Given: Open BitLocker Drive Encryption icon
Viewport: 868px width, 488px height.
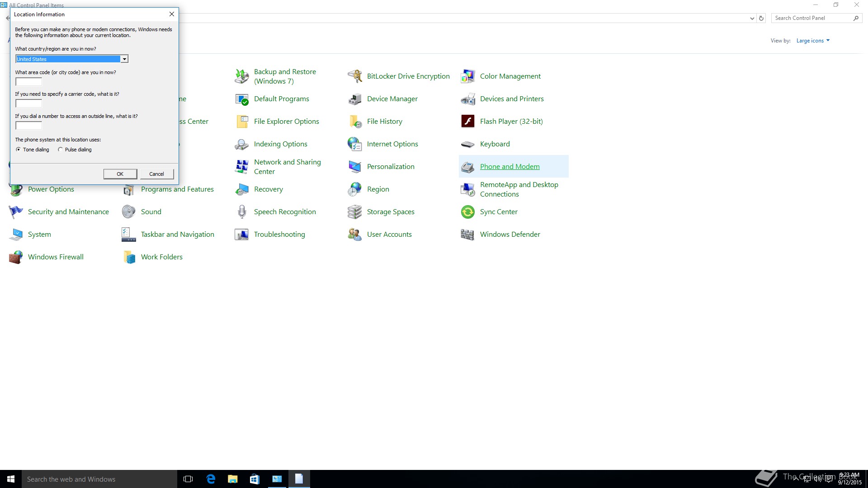Looking at the screenshot, I should [x=355, y=76].
